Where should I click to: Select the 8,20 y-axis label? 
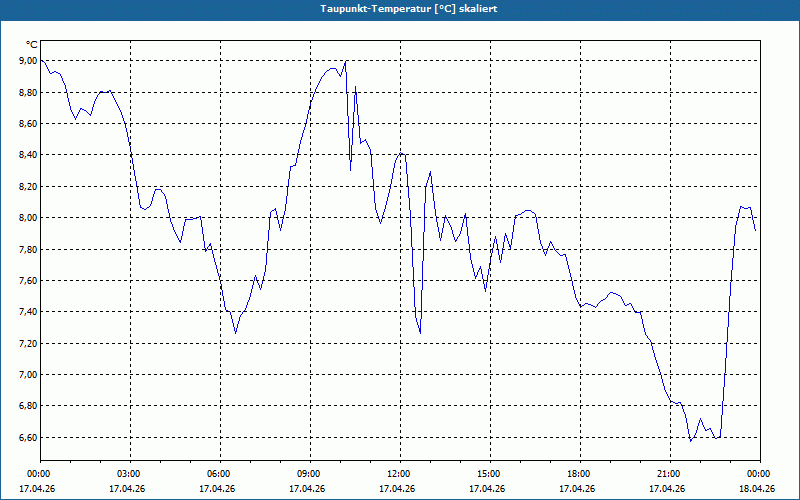[29, 186]
